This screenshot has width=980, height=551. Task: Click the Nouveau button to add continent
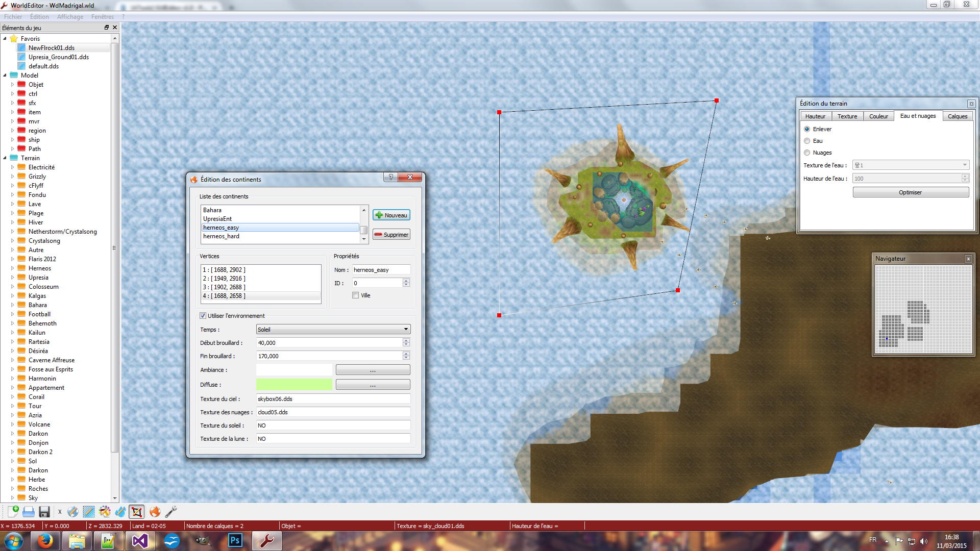point(391,215)
